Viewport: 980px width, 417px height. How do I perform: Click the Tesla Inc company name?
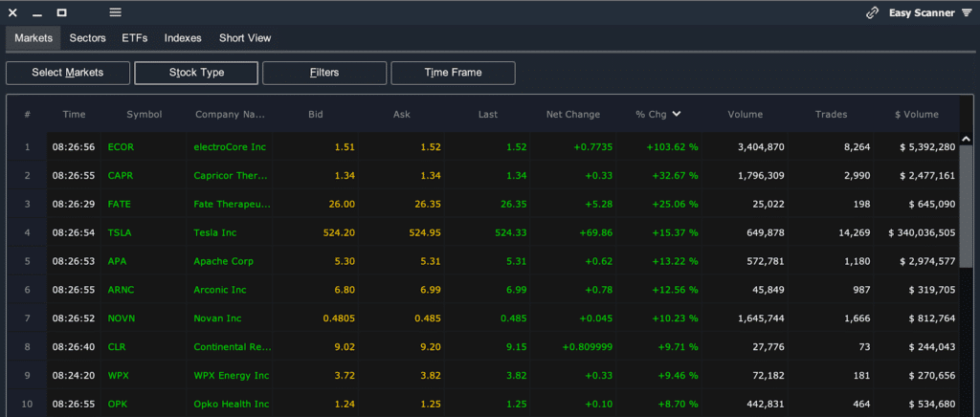click(x=215, y=232)
